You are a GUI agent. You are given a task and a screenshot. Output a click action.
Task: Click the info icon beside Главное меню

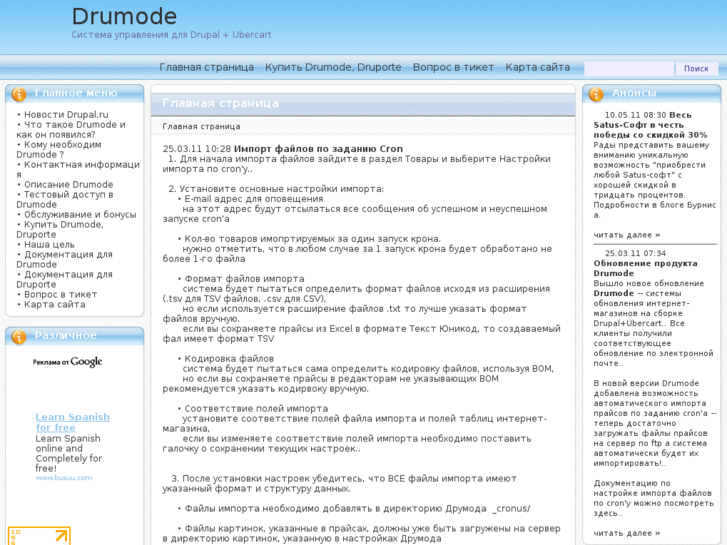pos(19,94)
